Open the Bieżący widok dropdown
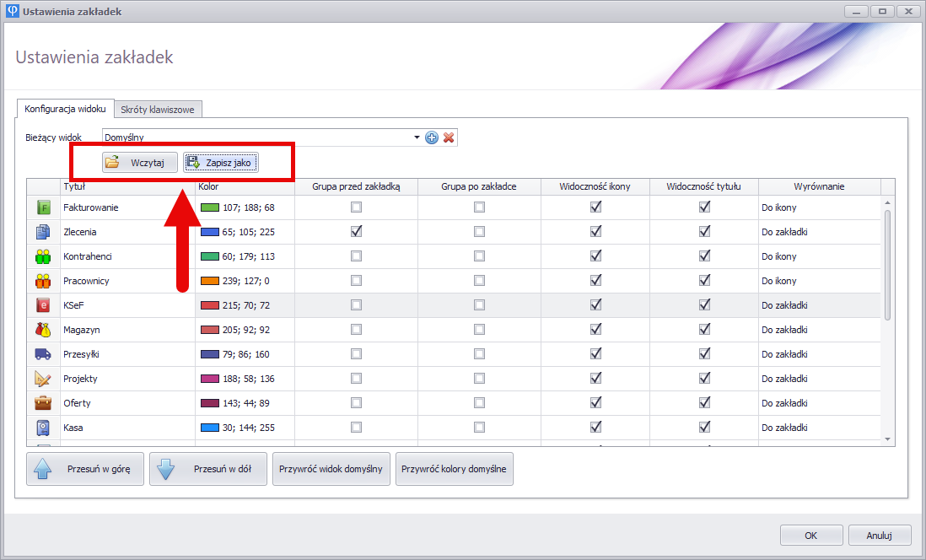The width and height of the screenshot is (926, 560). [x=417, y=137]
